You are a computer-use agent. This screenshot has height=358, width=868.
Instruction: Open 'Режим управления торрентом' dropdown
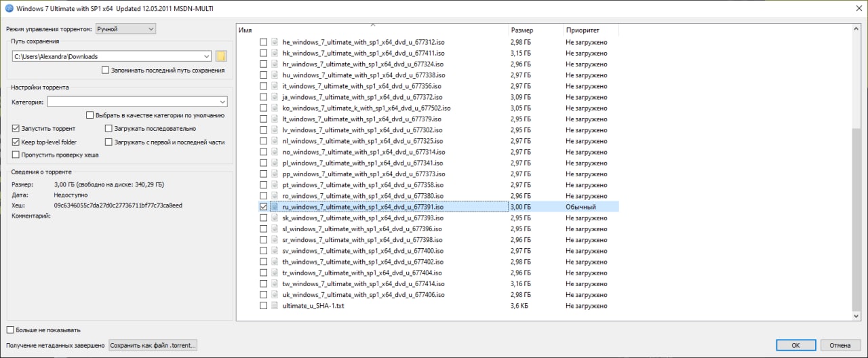tap(125, 28)
